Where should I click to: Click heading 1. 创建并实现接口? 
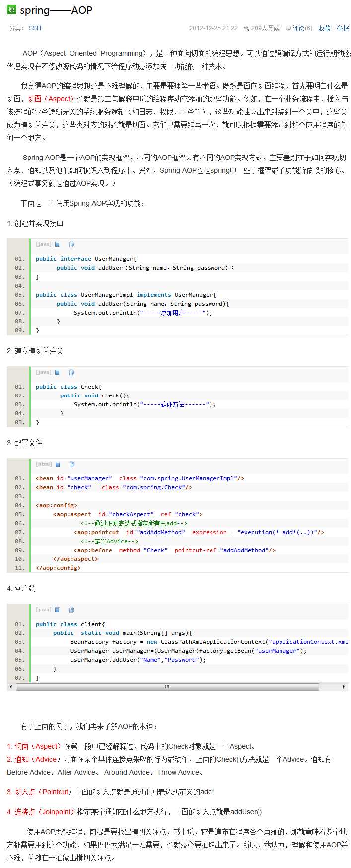[x=35, y=223]
